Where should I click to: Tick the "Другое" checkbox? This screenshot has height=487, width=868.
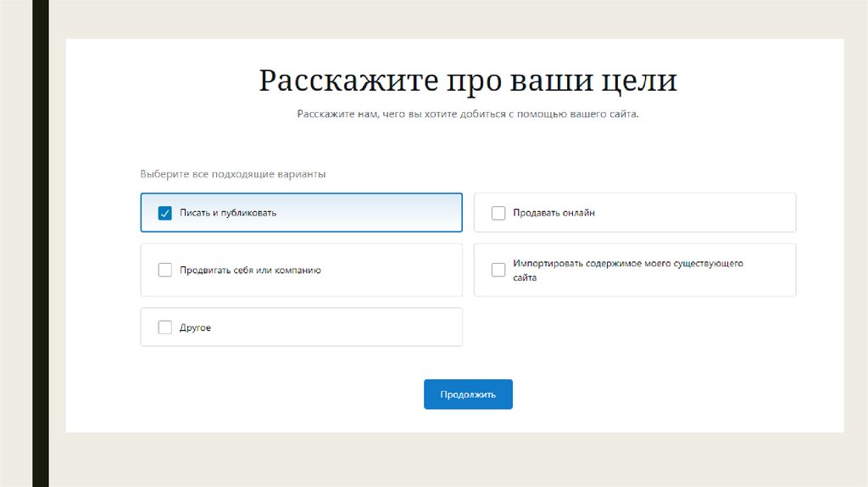165,327
